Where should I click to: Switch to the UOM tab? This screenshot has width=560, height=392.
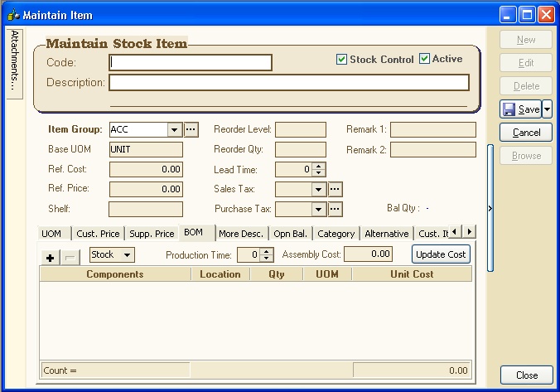[x=51, y=234]
